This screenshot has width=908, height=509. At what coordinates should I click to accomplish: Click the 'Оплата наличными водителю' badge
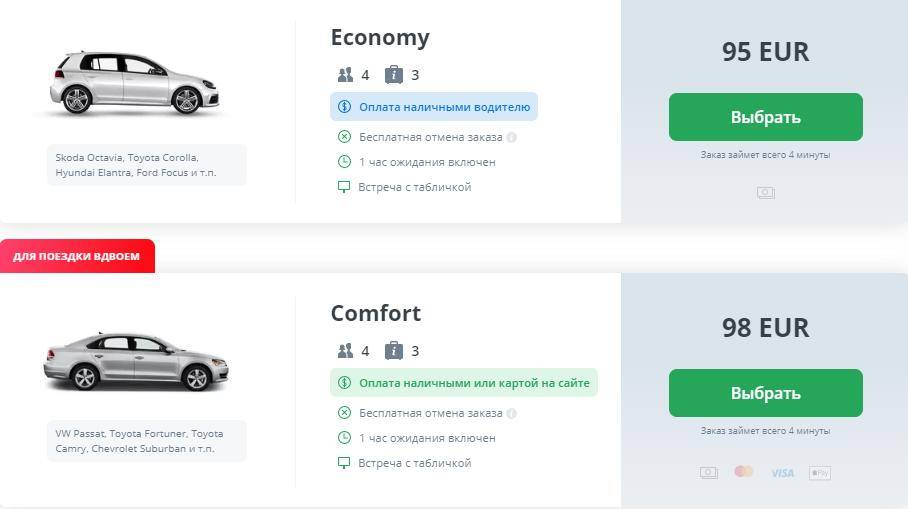pos(434,107)
